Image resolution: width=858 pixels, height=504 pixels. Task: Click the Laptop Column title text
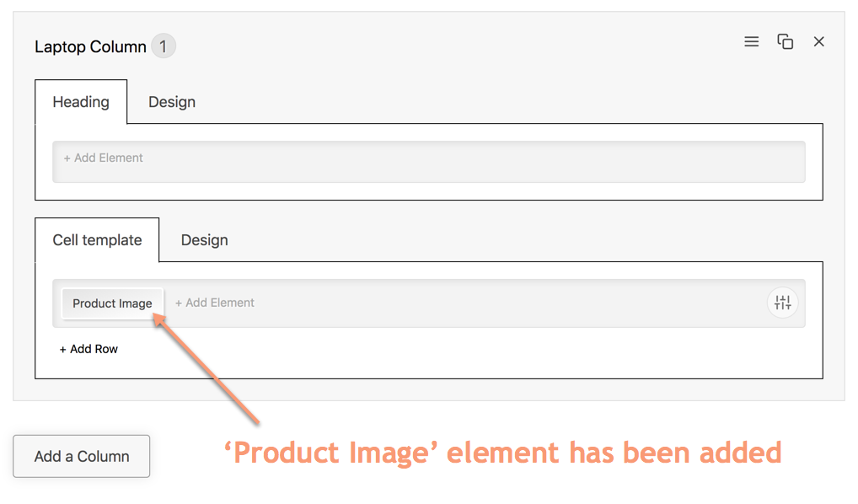90,47
